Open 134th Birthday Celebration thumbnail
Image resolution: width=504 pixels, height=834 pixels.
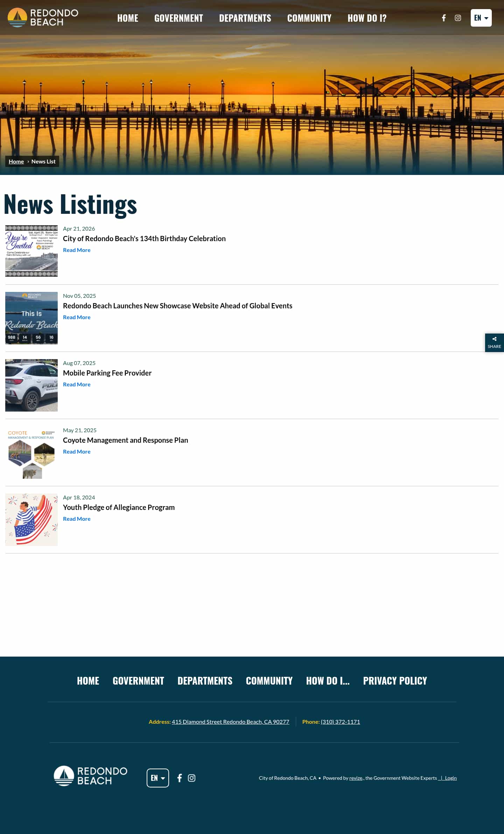31,251
